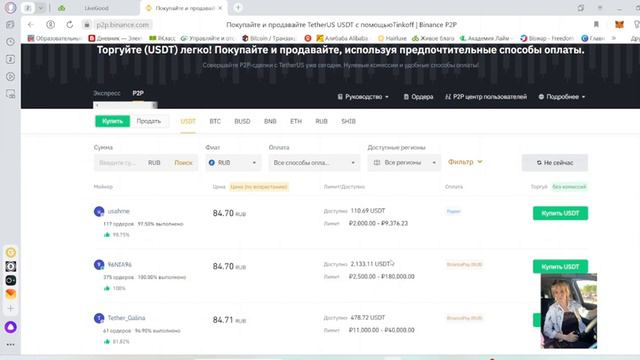Open the green house pinned tab
640x360 pixels.
pyautogui.click(x=61, y=8)
